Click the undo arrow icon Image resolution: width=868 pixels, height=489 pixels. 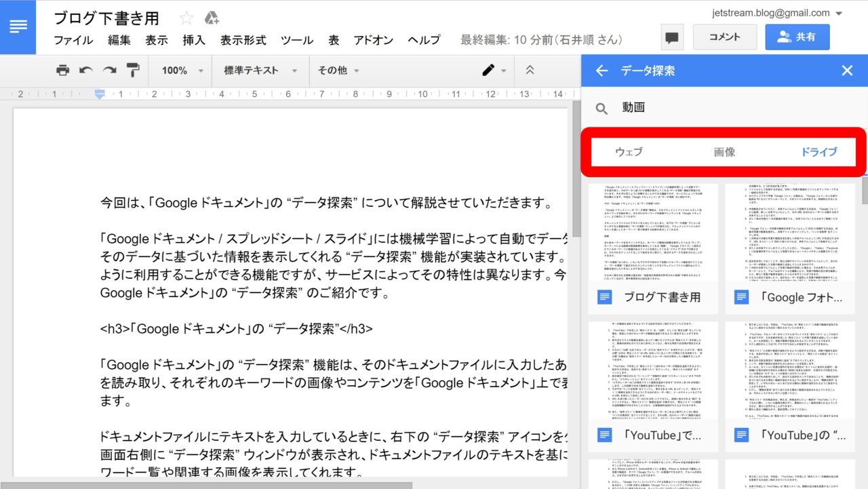click(x=86, y=71)
